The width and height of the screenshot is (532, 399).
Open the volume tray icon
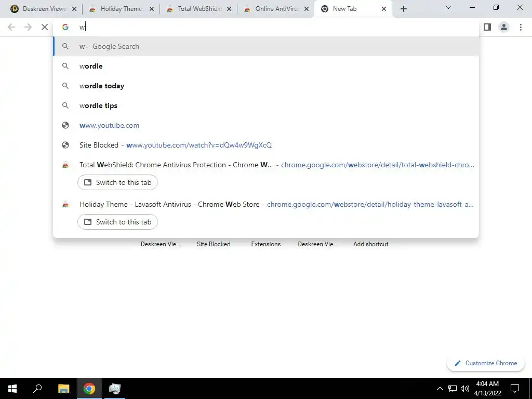(x=465, y=389)
